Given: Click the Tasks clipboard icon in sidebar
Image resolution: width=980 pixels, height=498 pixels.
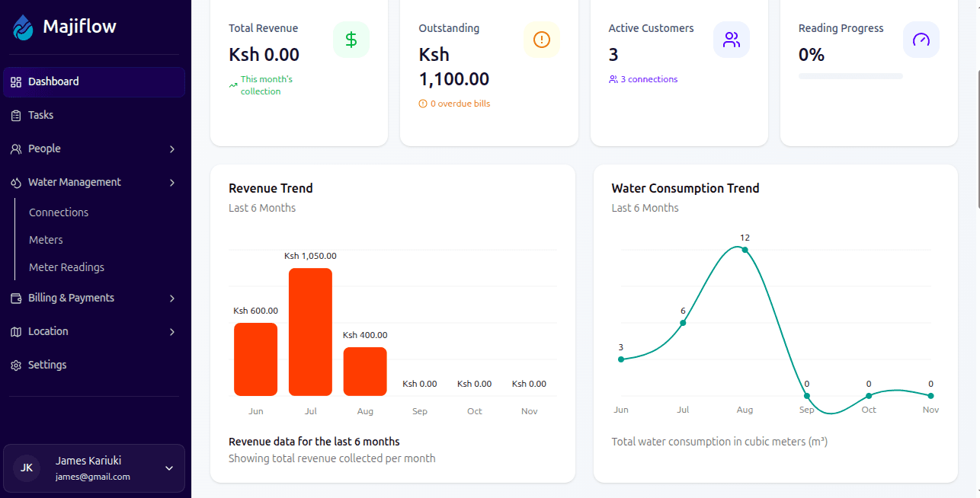Looking at the screenshot, I should click(x=16, y=116).
